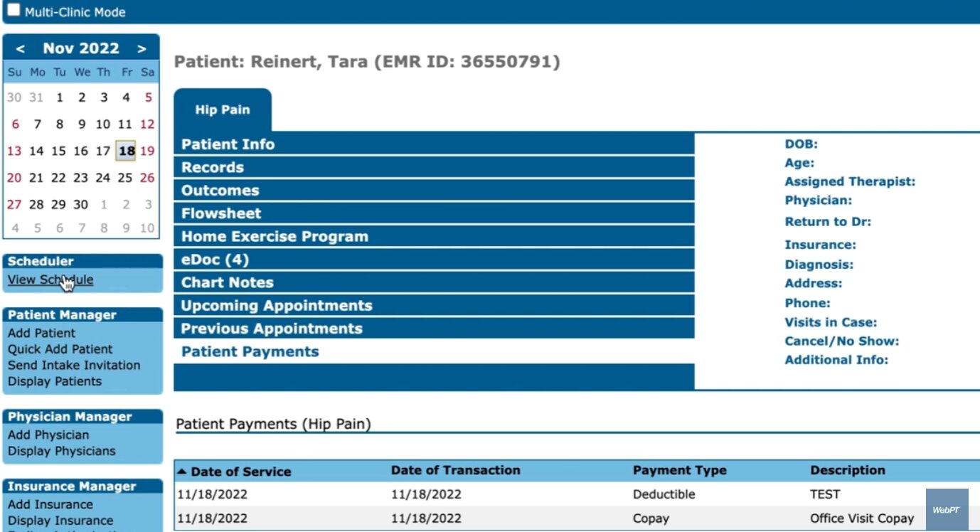
Task: Click the Add Insurance link
Action: tap(50, 504)
